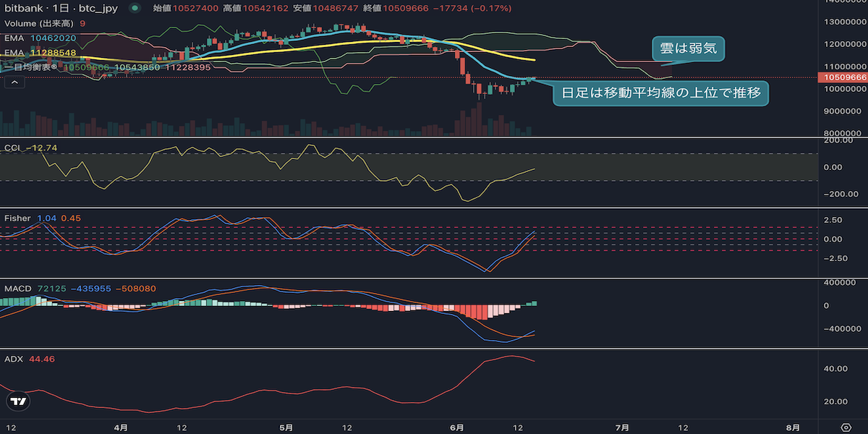Click the red current price label 10509666
This screenshot has width=868, height=434.
point(842,77)
